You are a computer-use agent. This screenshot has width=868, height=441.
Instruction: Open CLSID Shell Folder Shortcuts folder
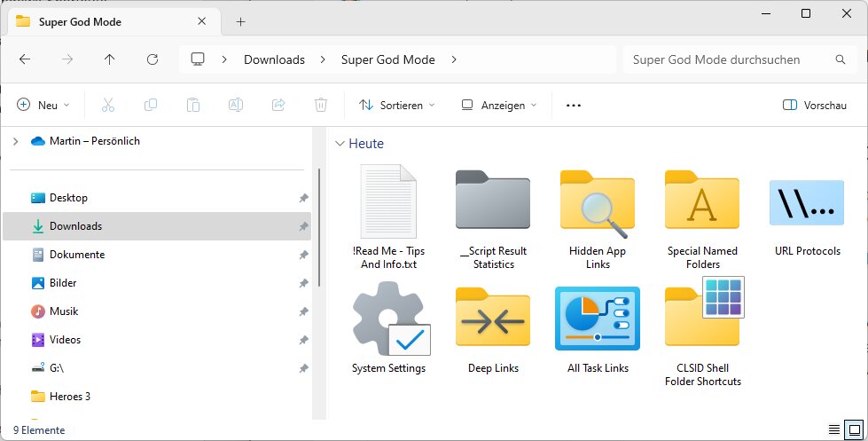(702, 320)
